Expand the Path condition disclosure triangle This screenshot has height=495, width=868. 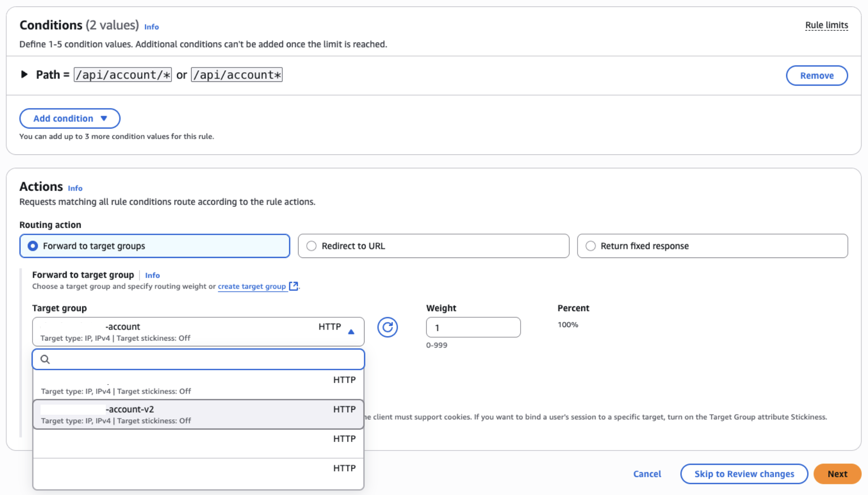[x=24, y=74]
